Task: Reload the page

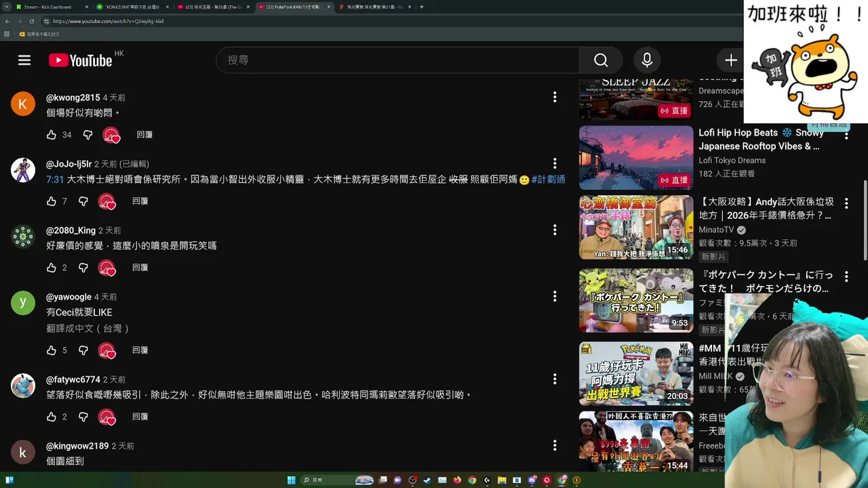Action: coord(31,21)
